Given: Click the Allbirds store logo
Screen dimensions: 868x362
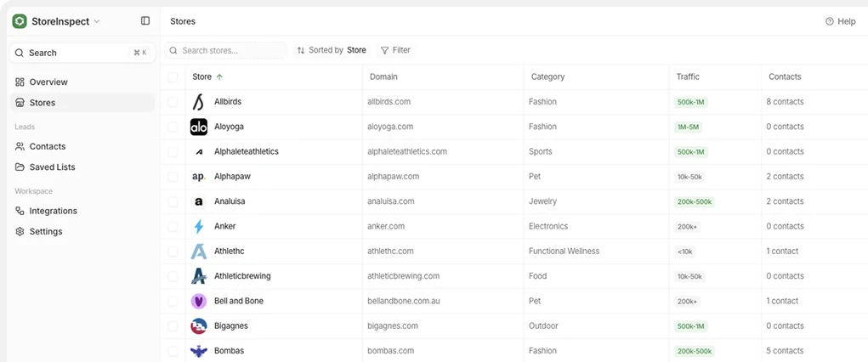Looking at the screenshot, I should pyautogui.click(x=198, y=102).
